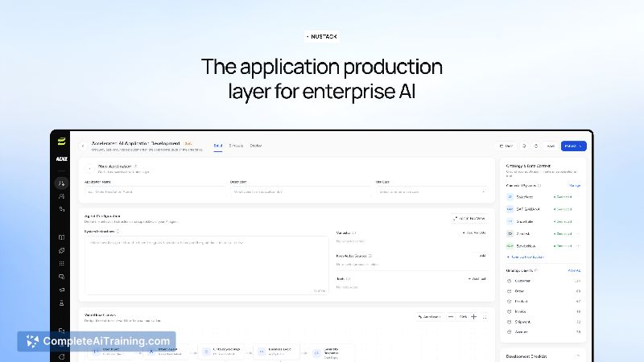The height and width of the screenshot is (362, 644).
Task: Click the Application Name input field
Action: 155,191
